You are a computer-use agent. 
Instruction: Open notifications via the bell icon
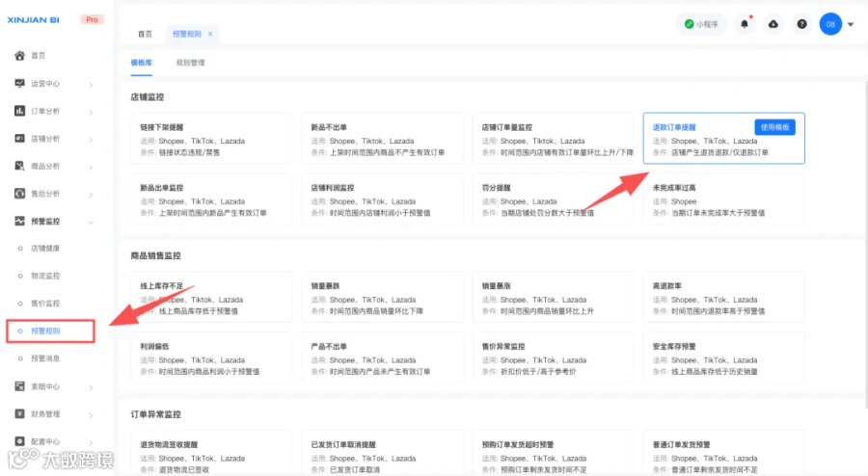(x=745, y=24)
